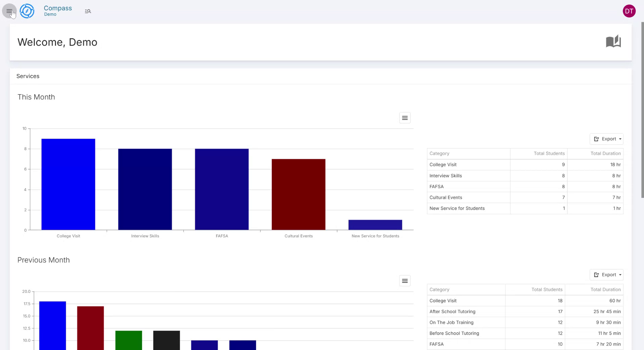Viewport: 644px width, 350px height.
Task: Click the dark red Cultural Events bar
Action: pos(299,194)
